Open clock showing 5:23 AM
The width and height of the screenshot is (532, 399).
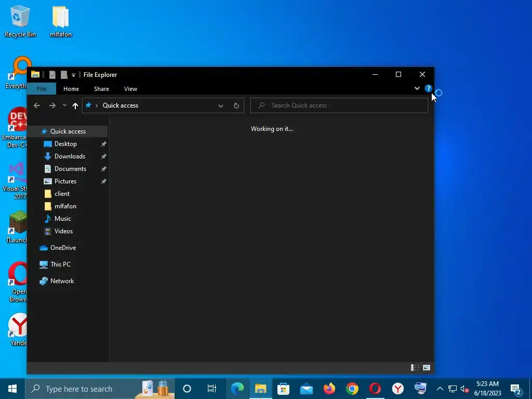487,389
